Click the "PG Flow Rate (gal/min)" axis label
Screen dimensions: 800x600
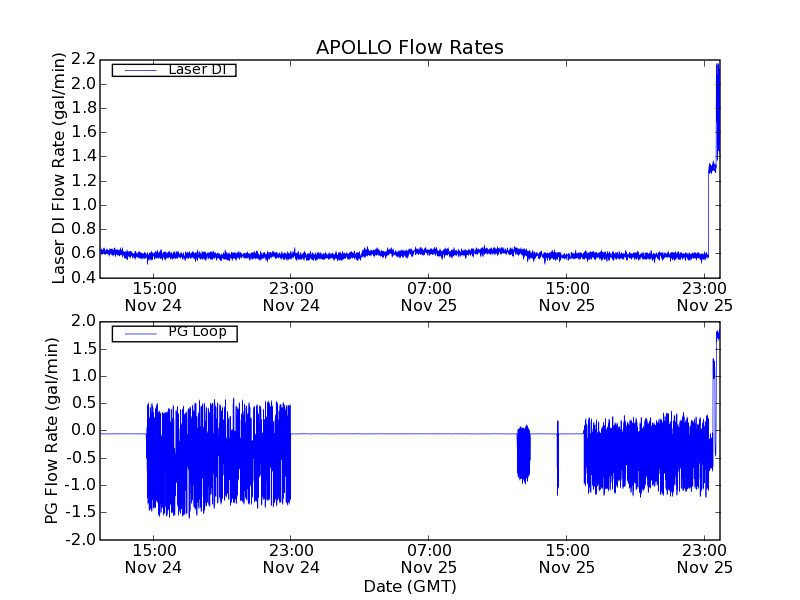tap(52, 431)
